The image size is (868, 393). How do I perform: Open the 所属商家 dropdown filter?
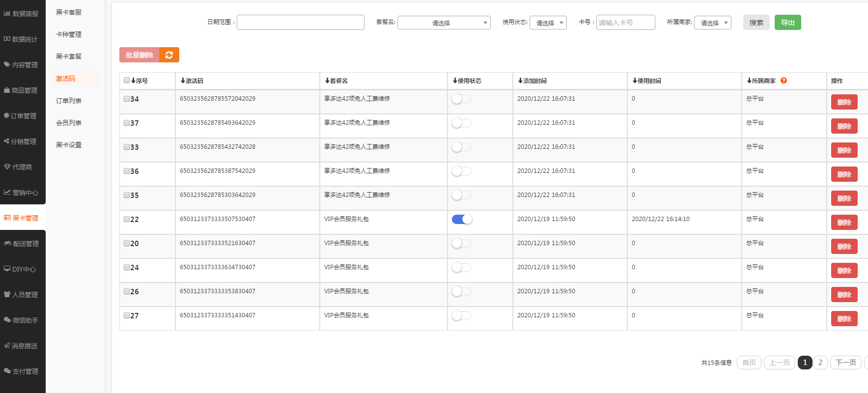click(712, 23)
